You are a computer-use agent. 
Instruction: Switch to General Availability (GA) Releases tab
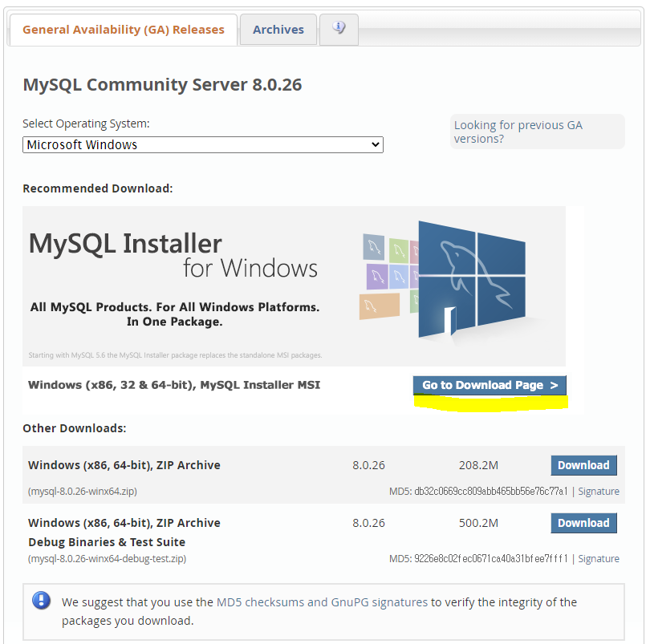click(x=124, y=30)
